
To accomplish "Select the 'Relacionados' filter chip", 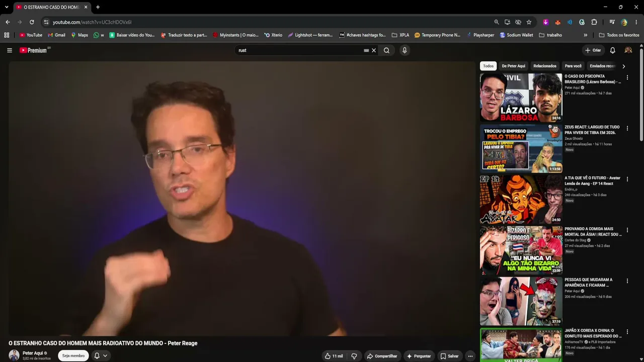I will tap(545, 66).
